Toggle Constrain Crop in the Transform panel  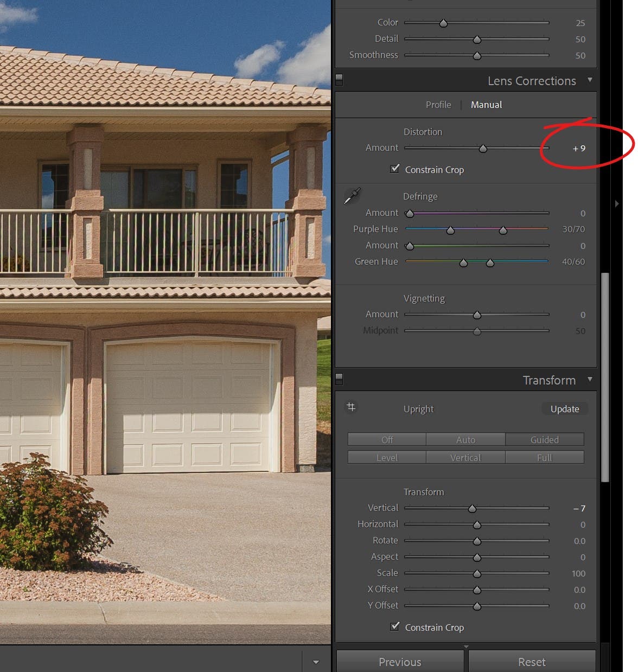pos(394,627)
